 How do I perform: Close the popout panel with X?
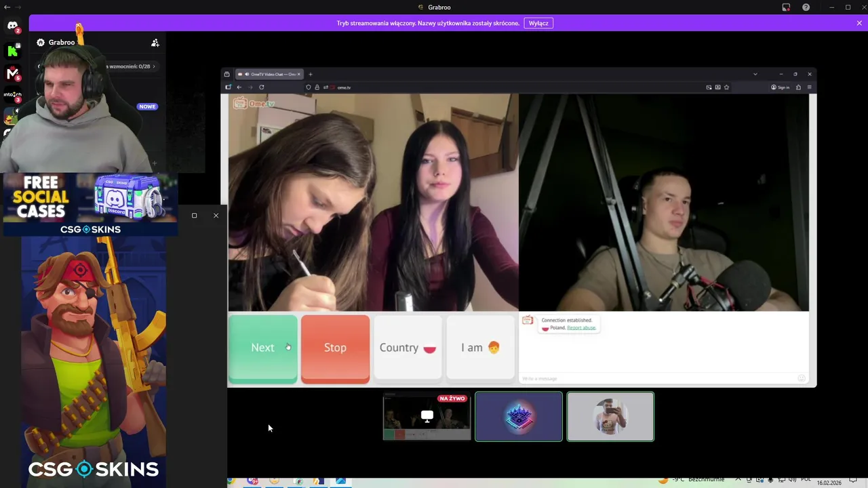point(216,216)
